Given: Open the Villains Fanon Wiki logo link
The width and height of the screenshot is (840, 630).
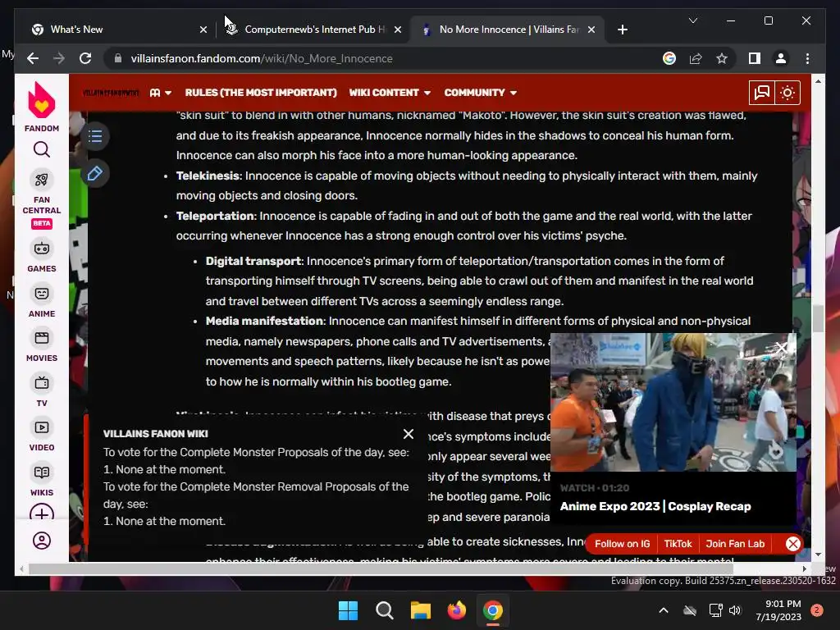Looking at the screenshot, I should tap(111, 93).
